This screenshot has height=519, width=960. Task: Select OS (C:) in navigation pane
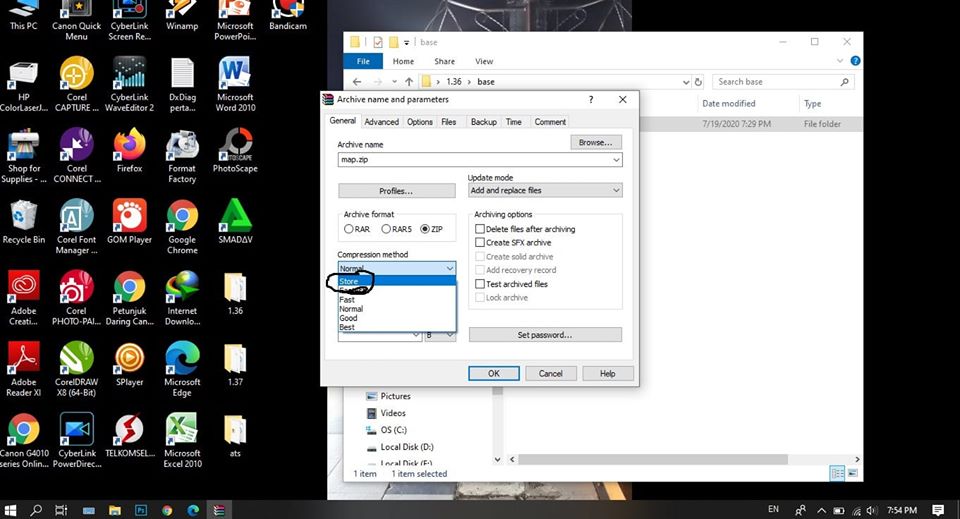pos(386,430)
